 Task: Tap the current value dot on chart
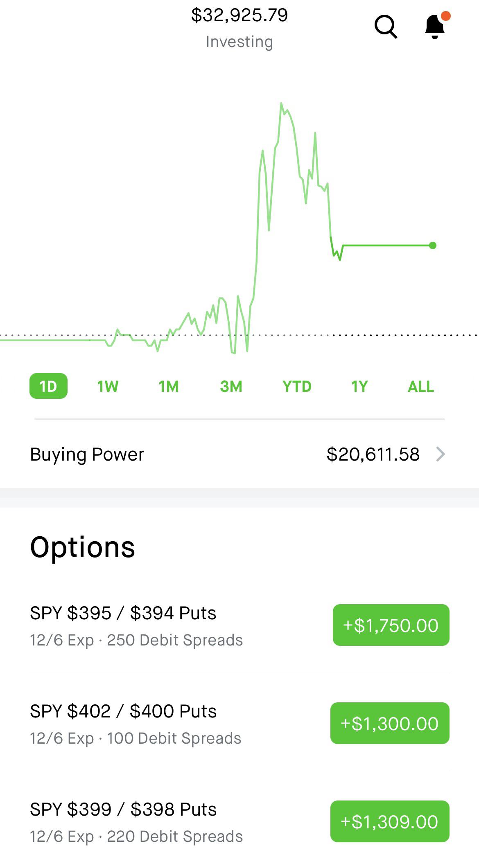(433, 245)
